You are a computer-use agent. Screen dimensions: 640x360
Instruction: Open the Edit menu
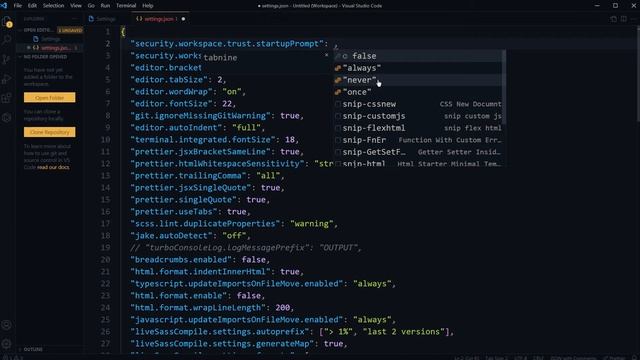(32, 6)
